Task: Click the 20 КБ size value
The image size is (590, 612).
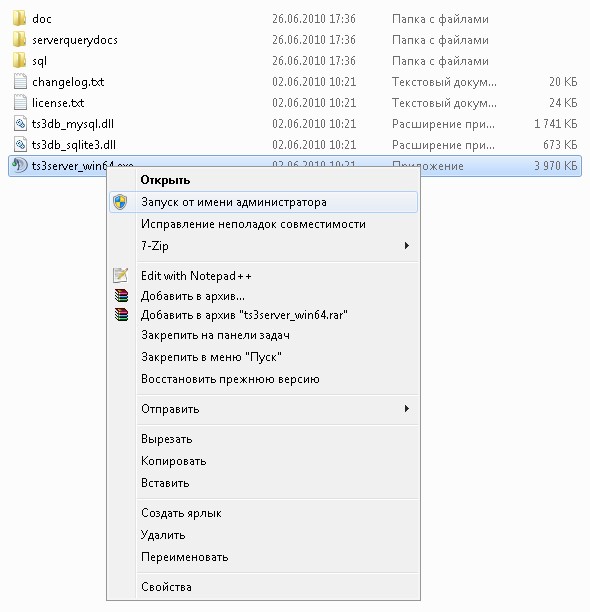Action: [x=563, y=82]
